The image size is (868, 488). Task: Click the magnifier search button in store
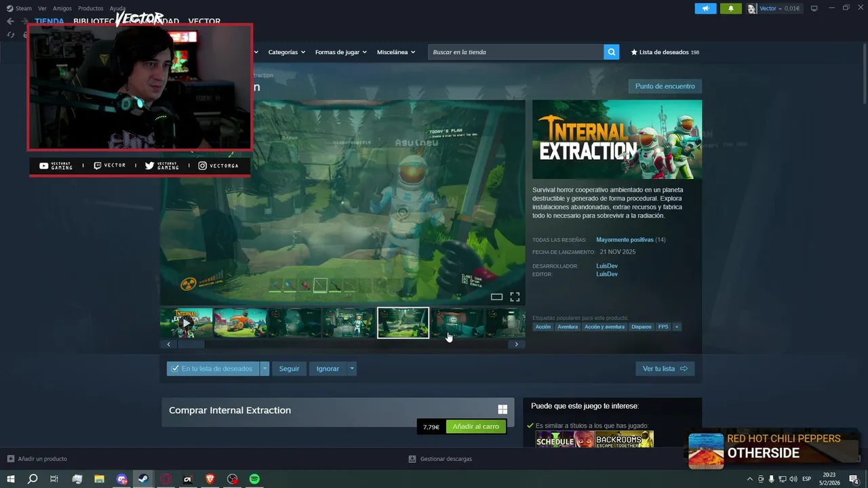pos(612,52)
